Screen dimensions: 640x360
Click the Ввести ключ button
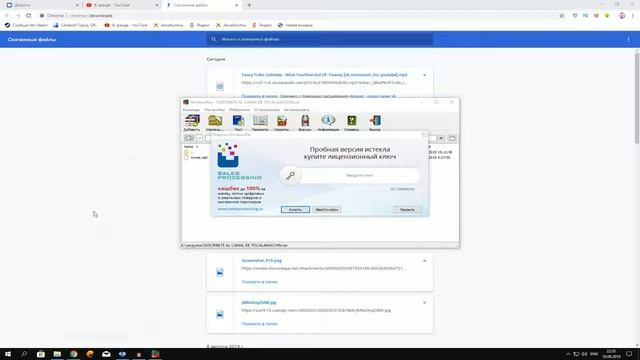[327, 209]
